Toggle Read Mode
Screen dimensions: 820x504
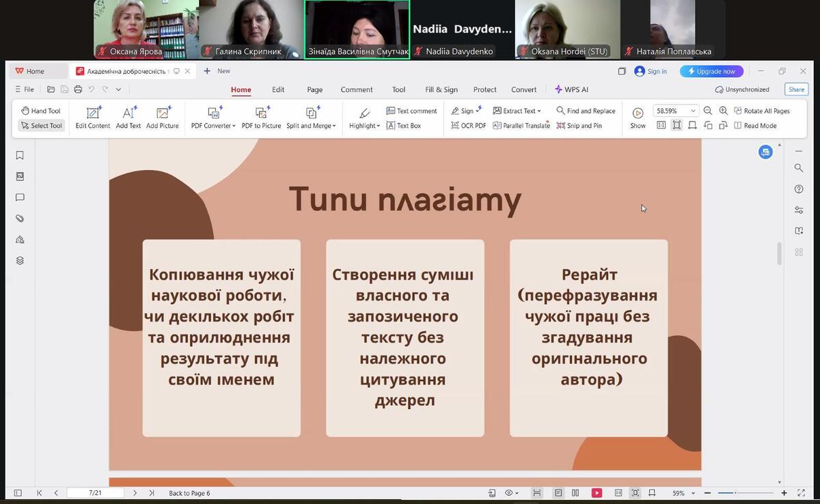tap(755, 126)
